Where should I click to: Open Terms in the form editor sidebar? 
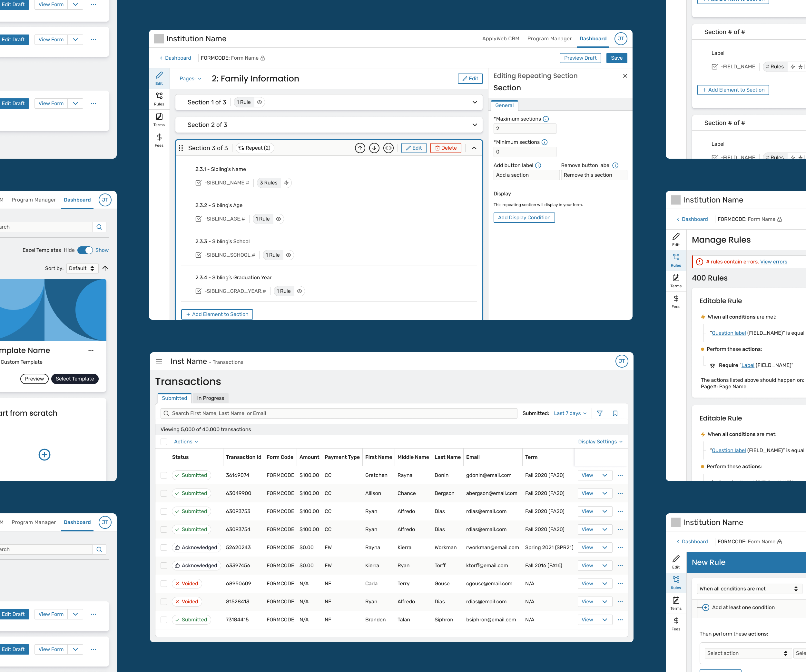pyautogui.click(x=159, y=119)
